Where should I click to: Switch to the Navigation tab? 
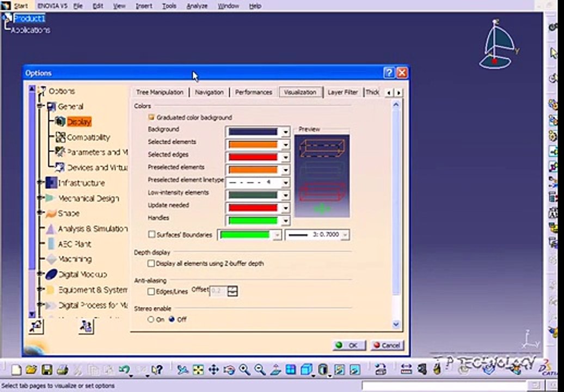click(209, 93)
